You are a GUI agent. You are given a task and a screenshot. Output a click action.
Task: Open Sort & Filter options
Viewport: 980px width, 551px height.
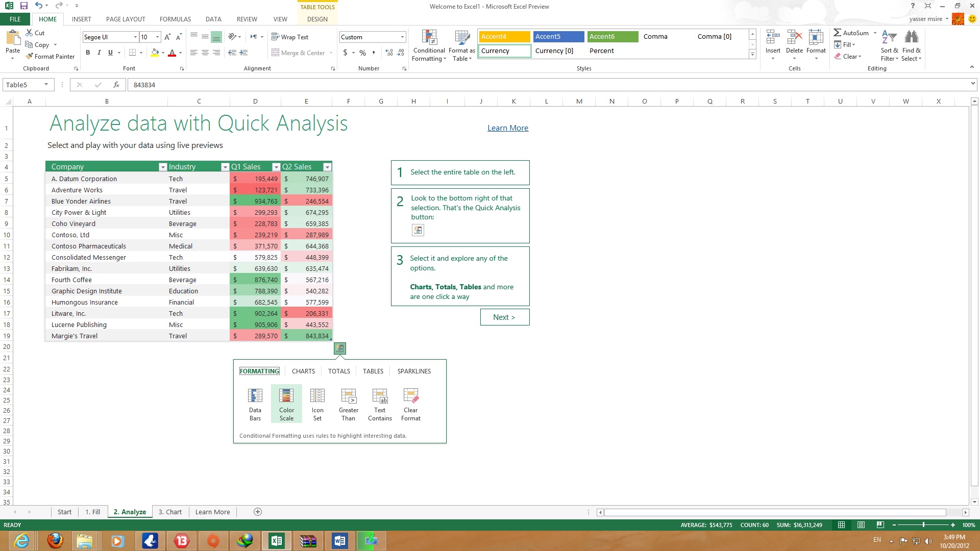point(889,45)
